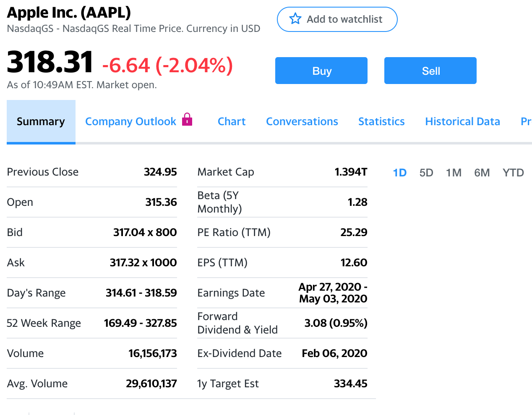This screenshot has width=532, height=415.
Task: Select the YTD chart range
Action: click(x=513, y=173)
